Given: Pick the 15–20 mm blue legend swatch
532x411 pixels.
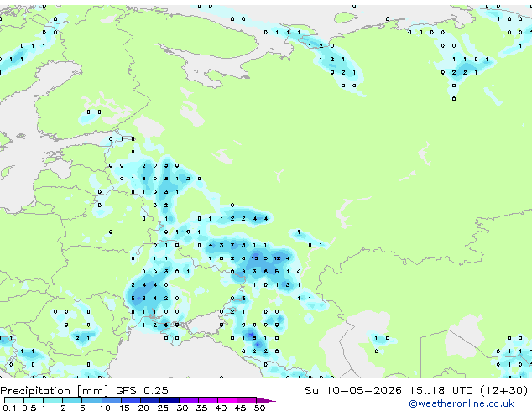Looking at the screenshot, I should [x=131, y=400].
